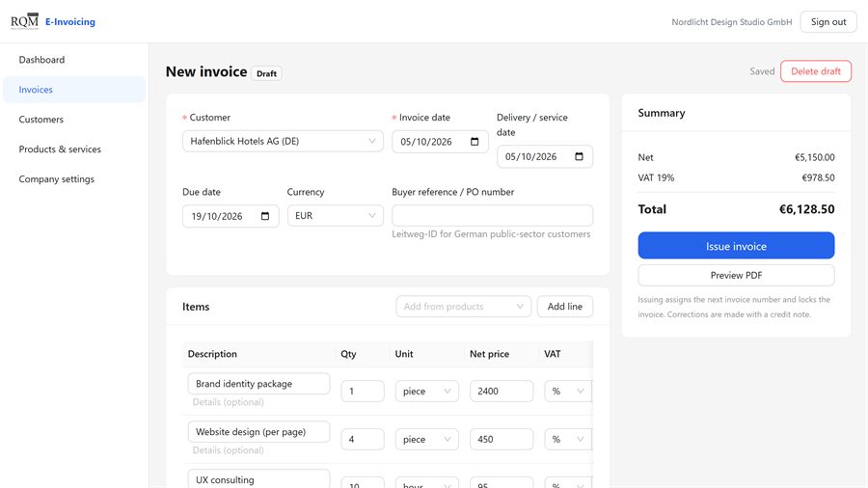
Task: Open Company settings
Action: pos(74,179)
